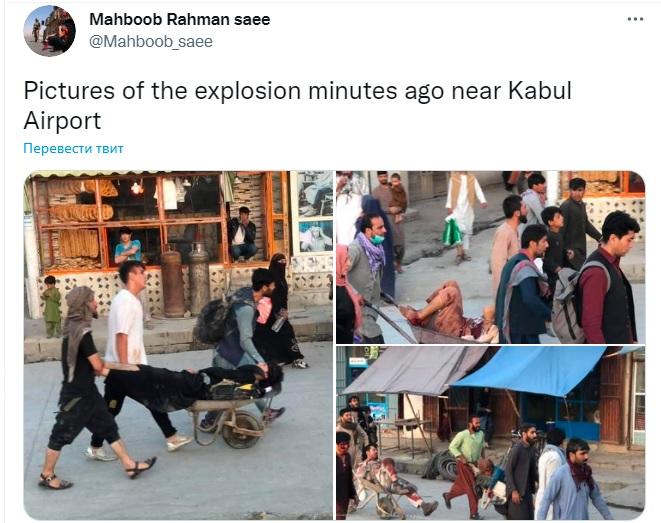Screen dimensions: 661x523
Task: Visit the @Mahboob_saee handle link
Action: coord(151,42)
